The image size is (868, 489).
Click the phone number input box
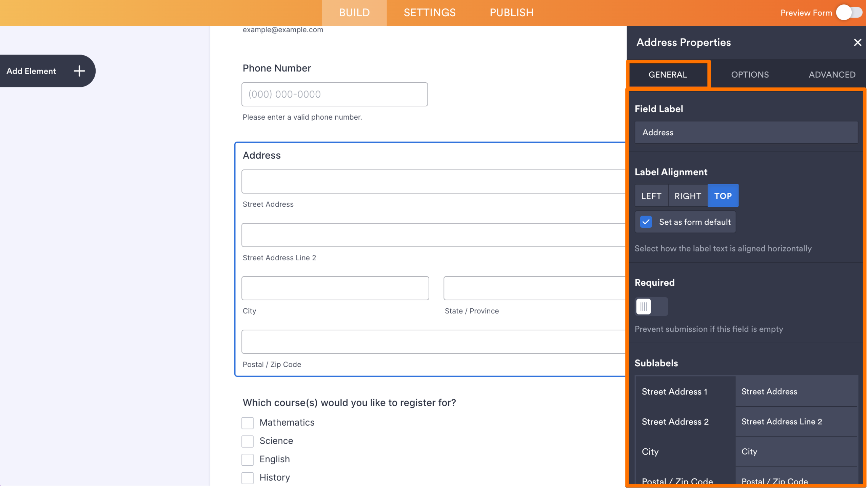[335, 94]
